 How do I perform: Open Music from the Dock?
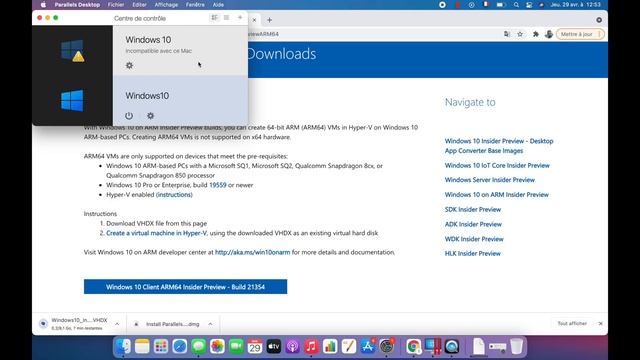pyautogui.click(x=311, y=346)
